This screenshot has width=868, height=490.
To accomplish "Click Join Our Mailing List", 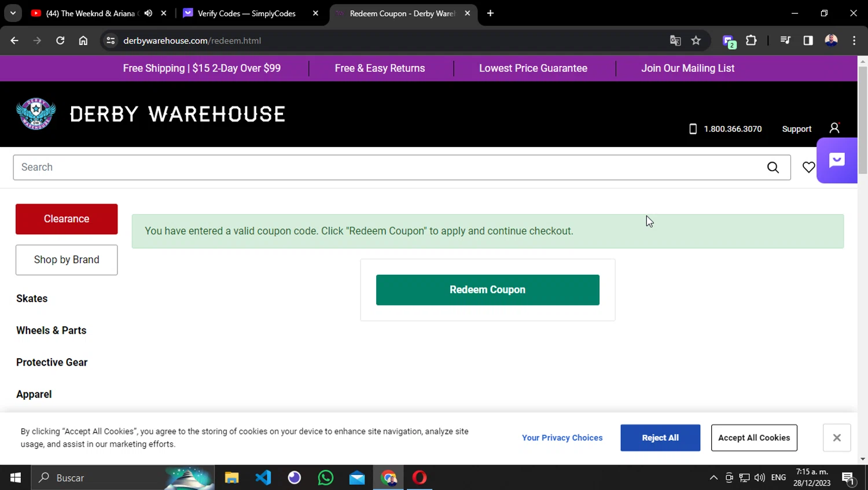I will pyautogui.click(x=687, y=68).
